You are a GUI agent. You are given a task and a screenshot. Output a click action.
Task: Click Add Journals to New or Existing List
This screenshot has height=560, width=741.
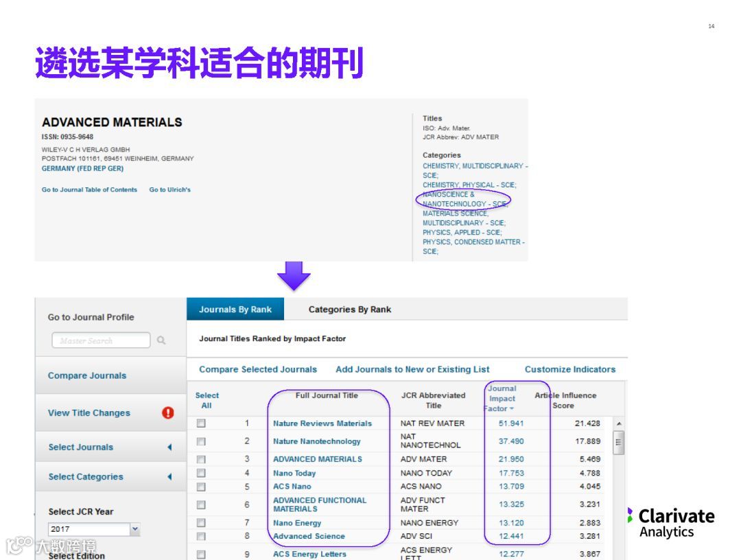412,369
